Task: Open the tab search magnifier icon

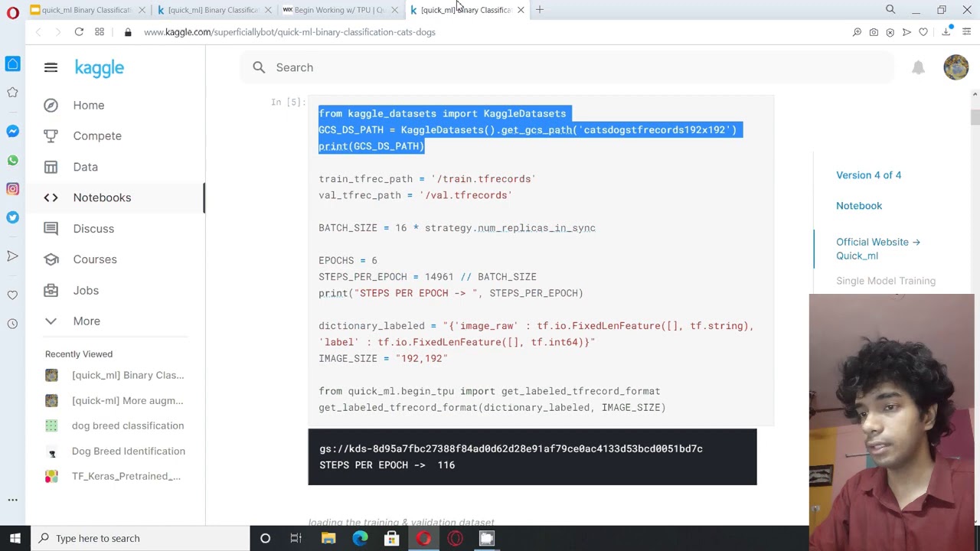Action: tap(890, 10)
